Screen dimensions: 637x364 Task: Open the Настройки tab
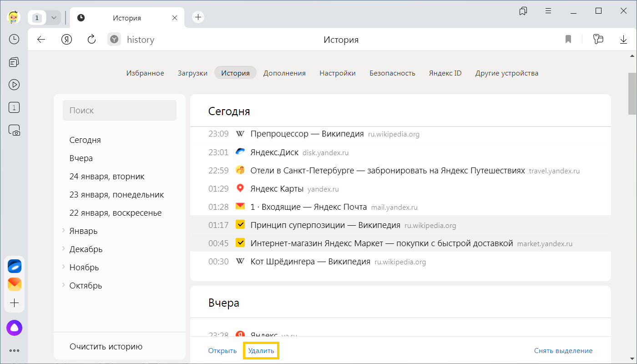pyautogui.click(x=338, y=73)
